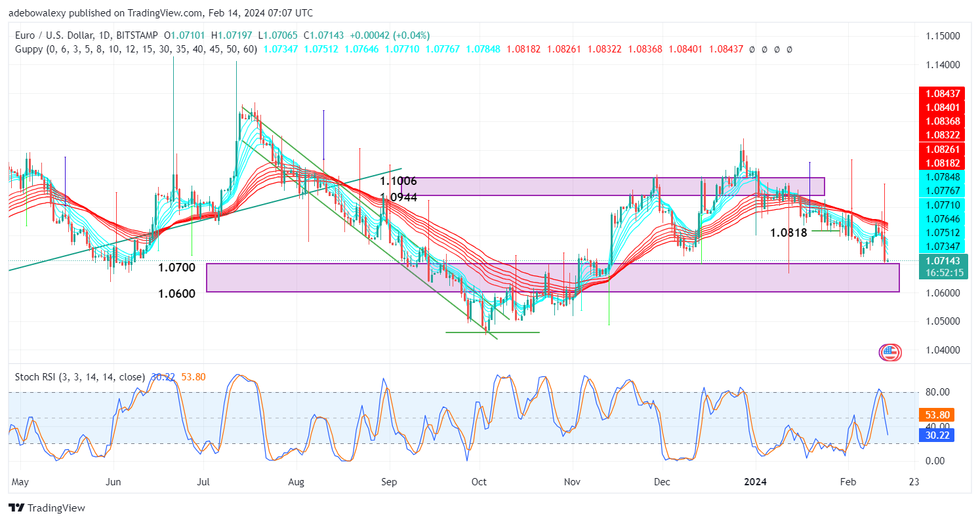
Task: Click the Nov label on time axis
Action: click(x=573, y=482)
